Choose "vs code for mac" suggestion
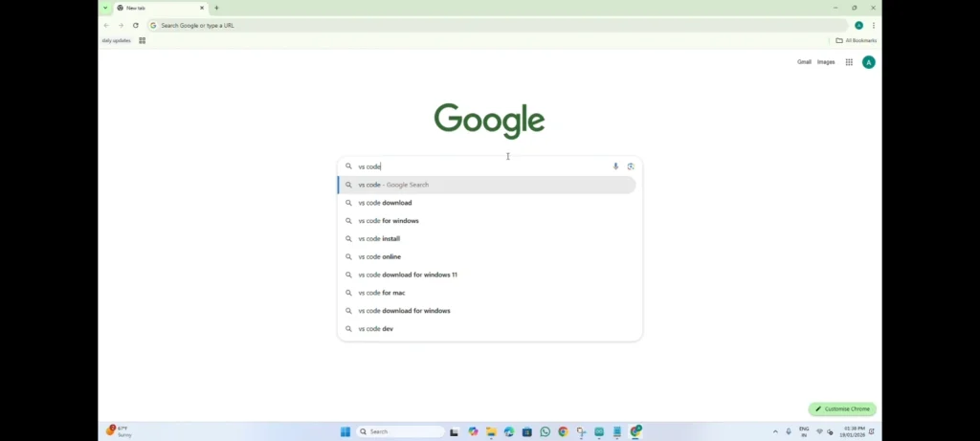980x441 pixels. [x=381, y=293]
